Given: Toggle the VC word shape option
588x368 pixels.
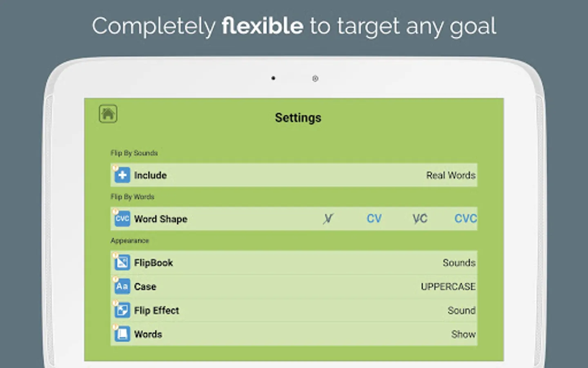Looking at the screenshot, I should 420,219.
